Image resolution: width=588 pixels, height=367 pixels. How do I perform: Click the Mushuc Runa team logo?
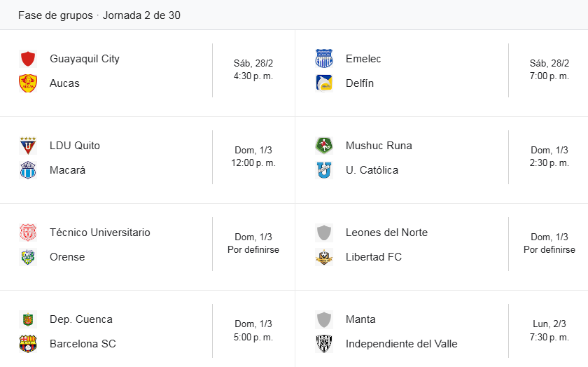[x=324, y=146]
